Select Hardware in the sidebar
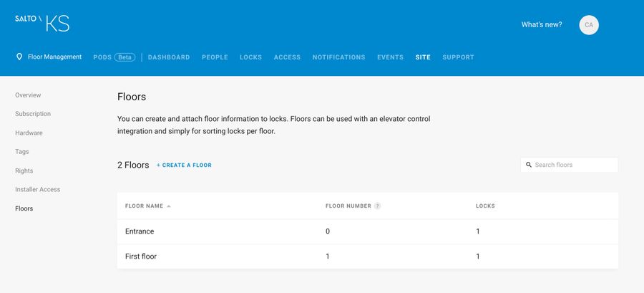This screenshot has height=293, width=644. pos(29,133)
